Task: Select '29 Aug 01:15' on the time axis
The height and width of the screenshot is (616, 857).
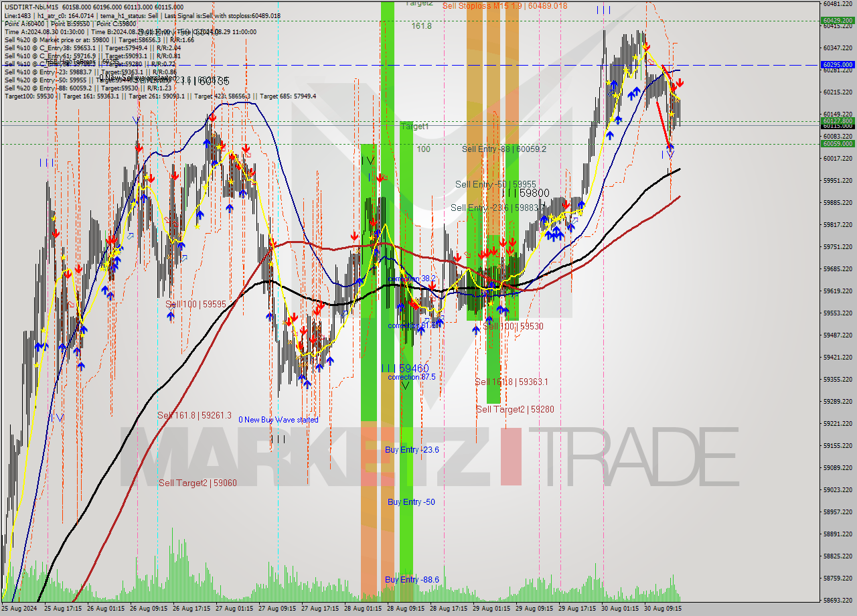Action: point(491,609)
